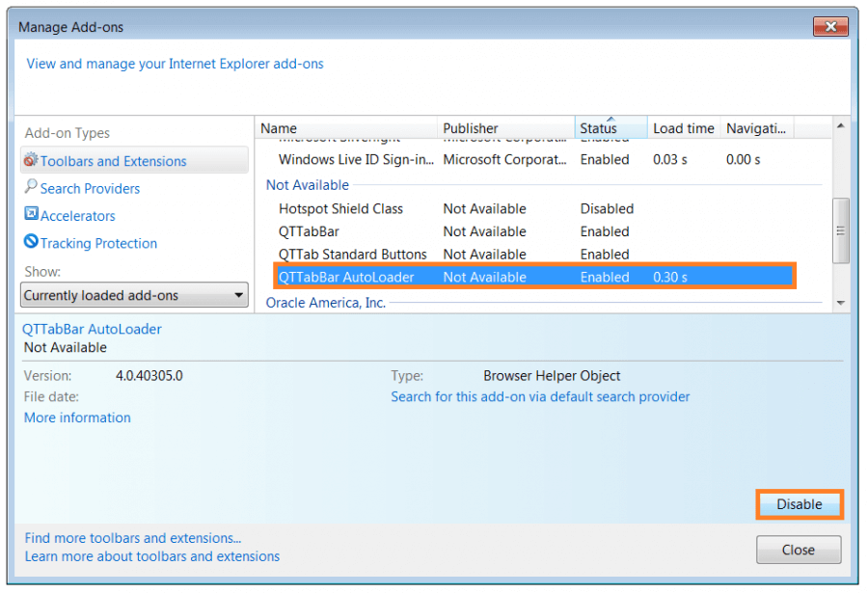Click the Navigati... column header
Image resolution: width=868 pixels, height=593 pixels.
coord(757,128)
